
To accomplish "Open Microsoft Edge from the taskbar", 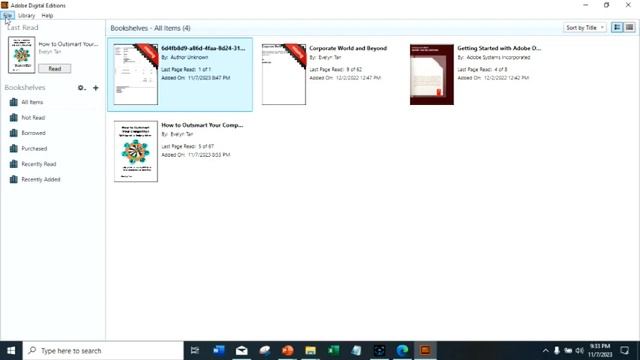I will click(402, 351).
